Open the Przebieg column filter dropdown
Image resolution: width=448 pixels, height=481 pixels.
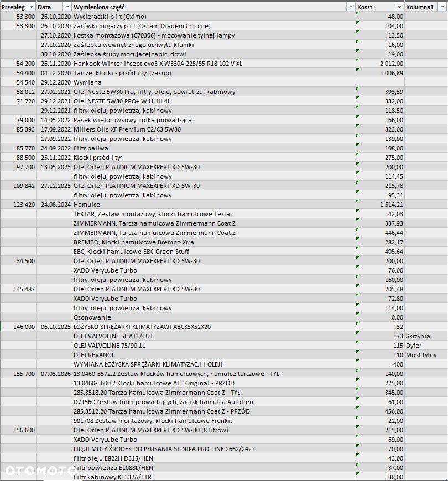click(x=32, y=7)
